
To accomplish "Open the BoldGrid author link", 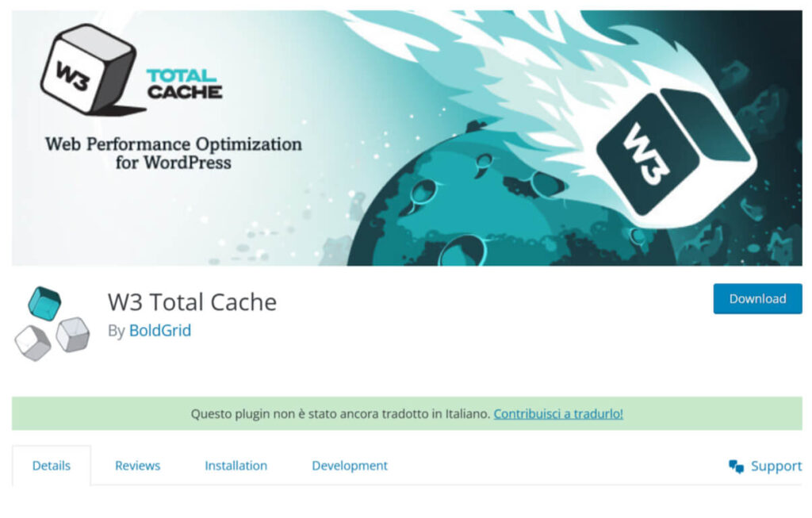I will [160, 331].
